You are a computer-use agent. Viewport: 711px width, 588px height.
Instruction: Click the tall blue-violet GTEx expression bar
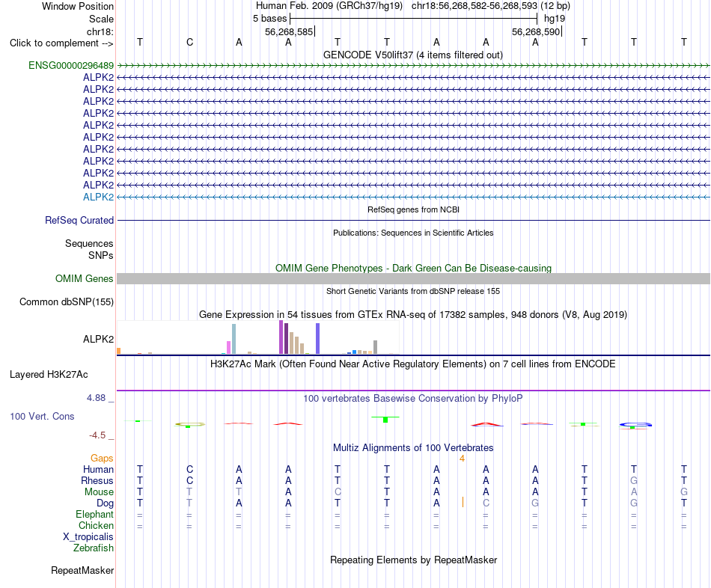point(318,339)
